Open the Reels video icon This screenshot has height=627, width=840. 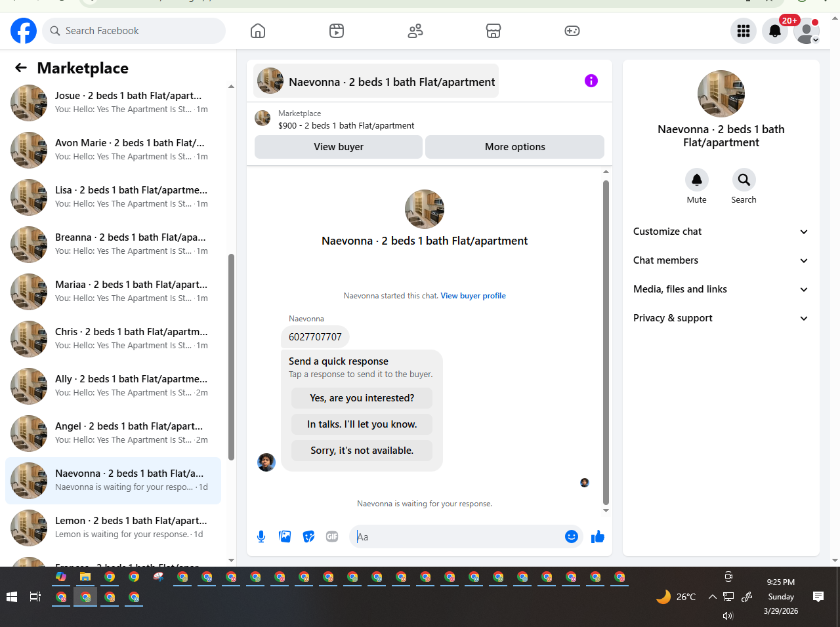pyautogui.click(x=337, y=31)
